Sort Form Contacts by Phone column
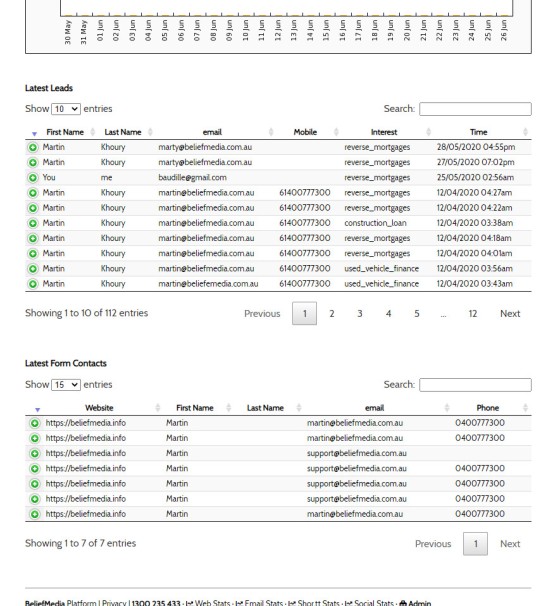Image resolution: width=560 pixels, height=606 pixels. pos(488,408)
